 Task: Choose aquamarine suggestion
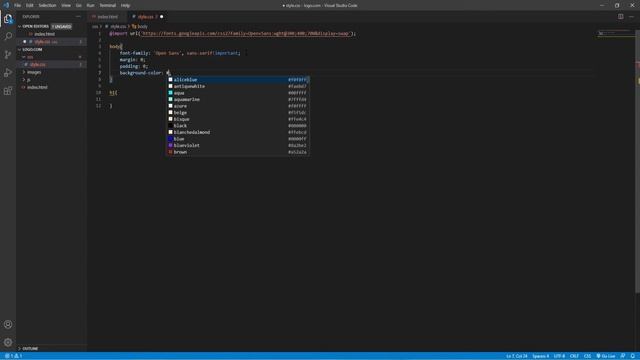(238, 99)
